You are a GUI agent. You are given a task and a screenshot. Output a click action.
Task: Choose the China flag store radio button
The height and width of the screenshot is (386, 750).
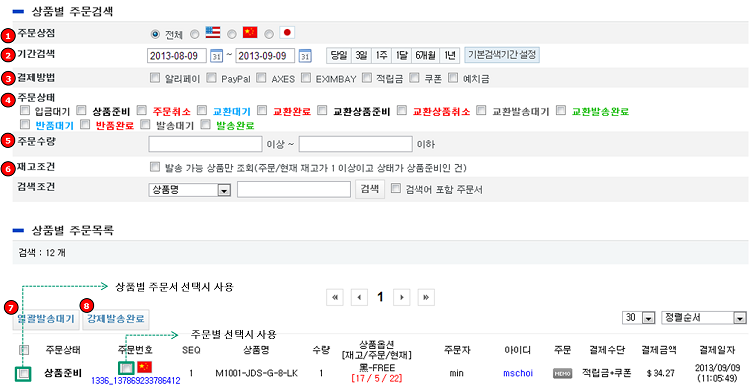click(232, 34)
